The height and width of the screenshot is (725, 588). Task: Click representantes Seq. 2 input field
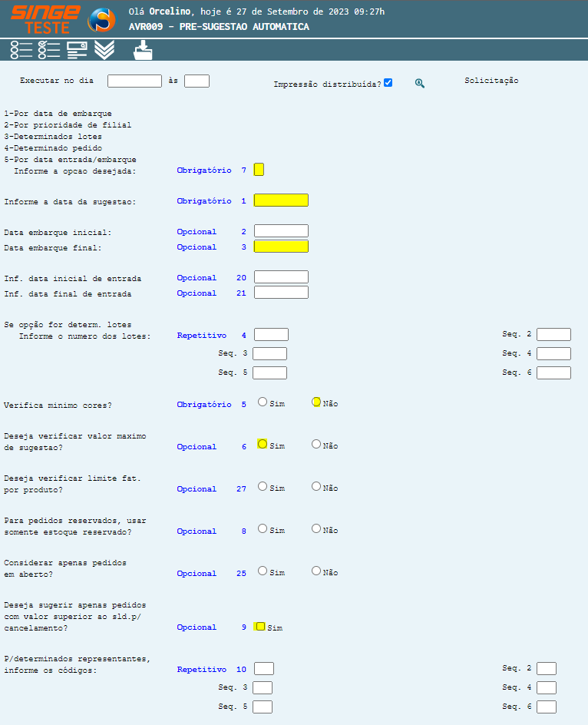547,669
